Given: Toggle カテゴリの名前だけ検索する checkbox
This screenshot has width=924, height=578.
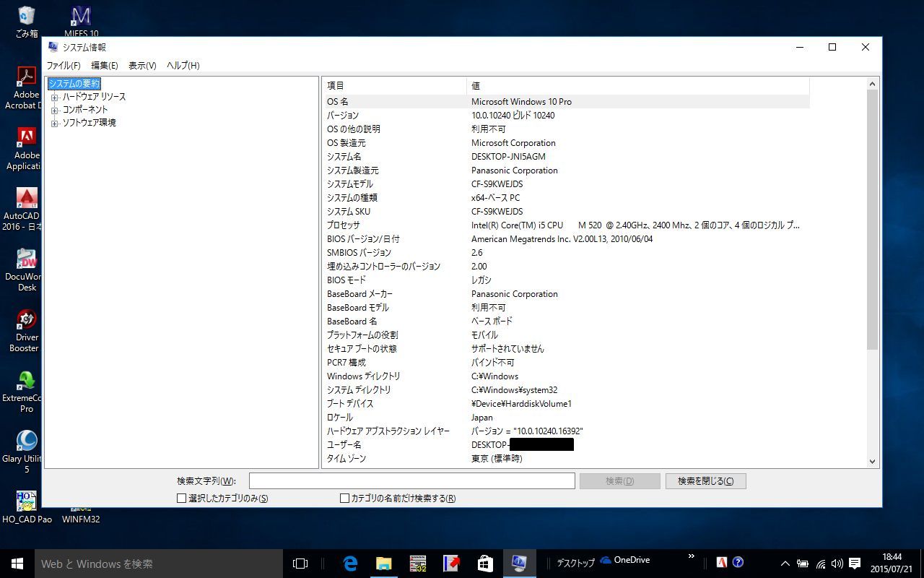Looking at the screenshot, I should 345,498.
